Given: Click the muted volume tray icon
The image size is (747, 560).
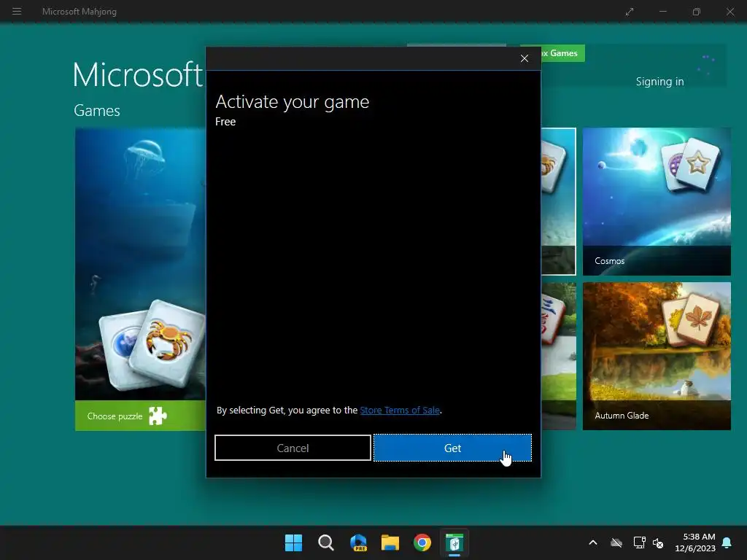Looking at the screenshot, I should 658,542.
